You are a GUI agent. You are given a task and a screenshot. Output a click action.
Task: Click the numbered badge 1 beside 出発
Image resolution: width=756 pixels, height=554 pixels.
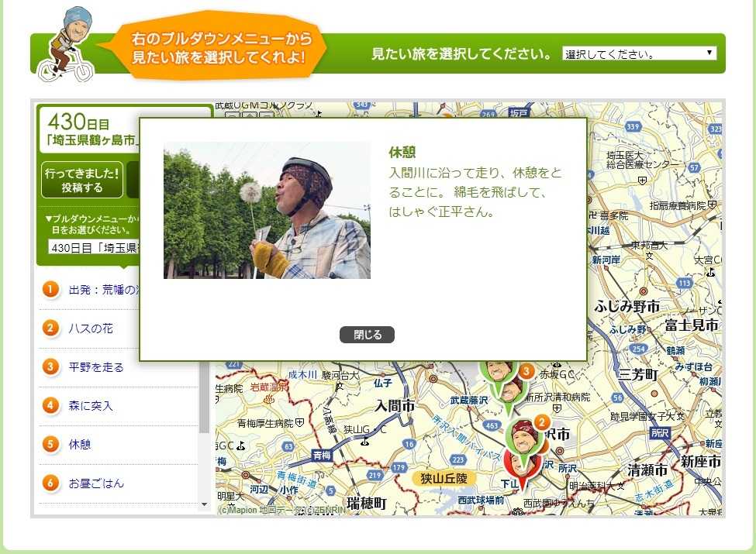51,290
